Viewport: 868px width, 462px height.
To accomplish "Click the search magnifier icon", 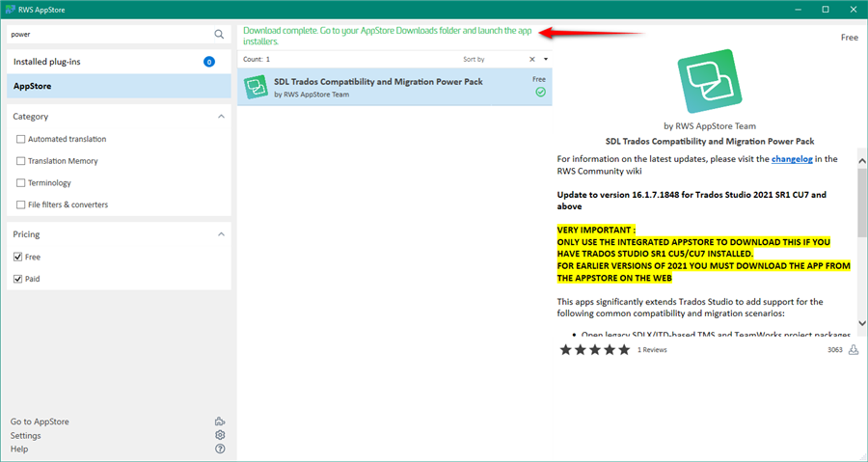I will (219, 35).
